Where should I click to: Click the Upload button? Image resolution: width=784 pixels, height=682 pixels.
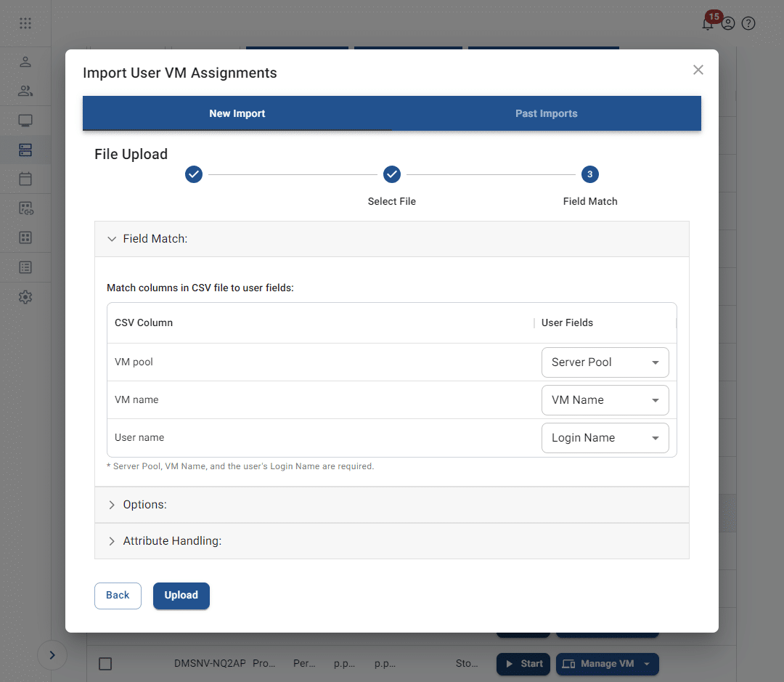[x=181, y=596]
